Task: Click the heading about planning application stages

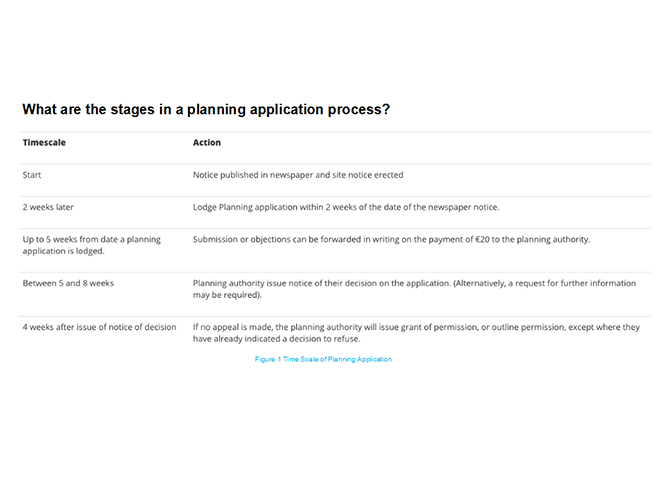Action: [206, 109]
